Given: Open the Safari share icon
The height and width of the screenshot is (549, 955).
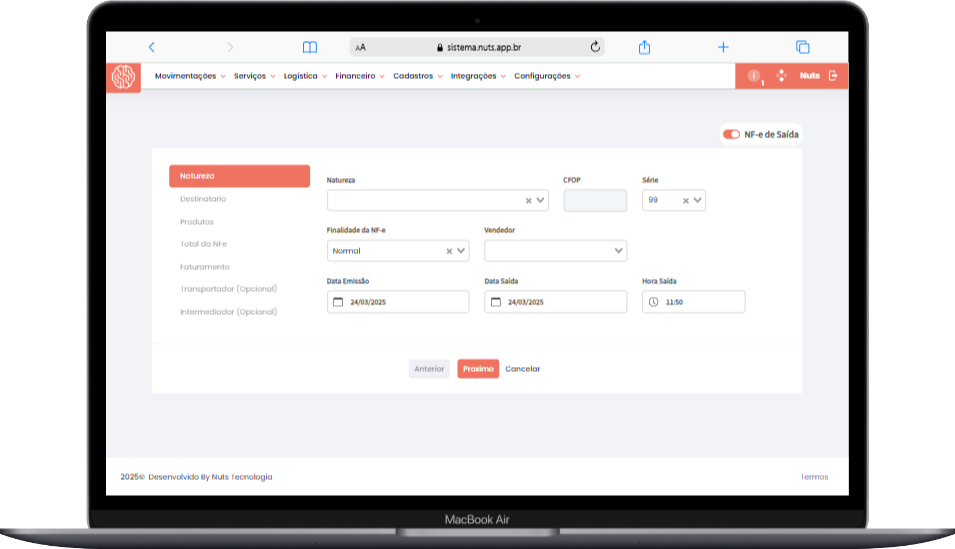Looking at the screenshot, I should point(645,47).
